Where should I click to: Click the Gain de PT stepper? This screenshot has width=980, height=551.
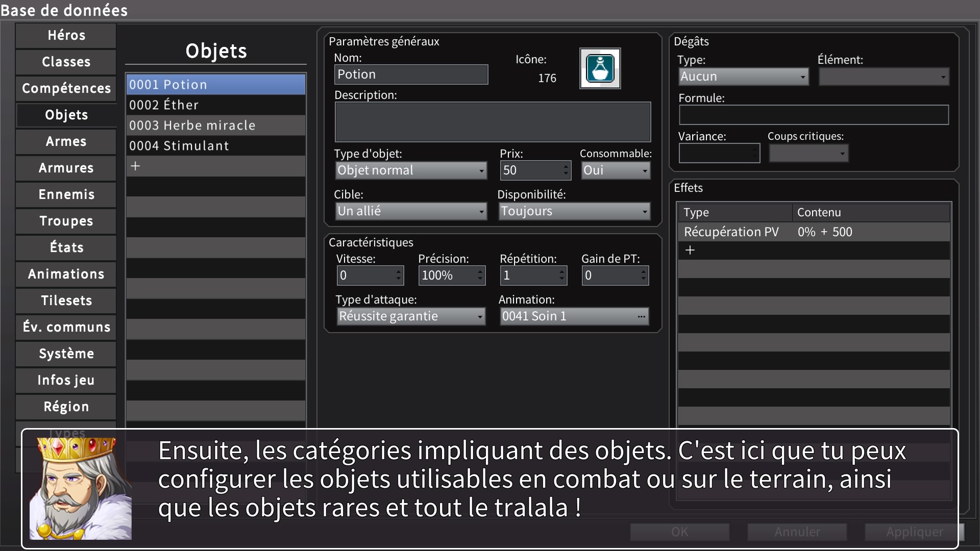(x=615, y=275)
